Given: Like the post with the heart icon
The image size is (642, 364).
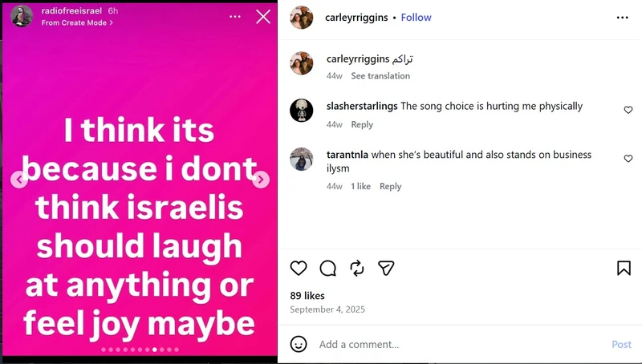Looking at the screenshot, I should [299, 269].
